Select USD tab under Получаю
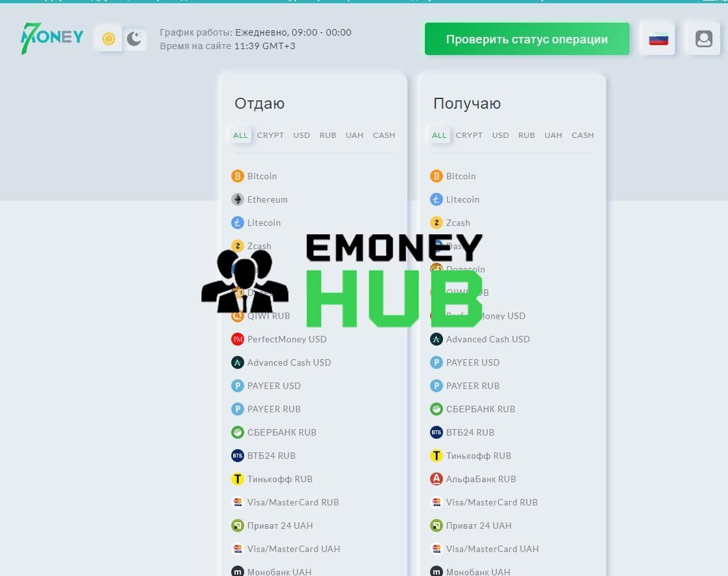This screenshot has height=576, width=728. 501,135
